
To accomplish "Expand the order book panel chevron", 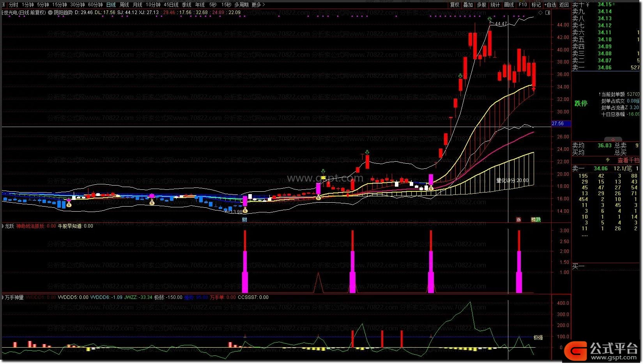I will 613,139.
